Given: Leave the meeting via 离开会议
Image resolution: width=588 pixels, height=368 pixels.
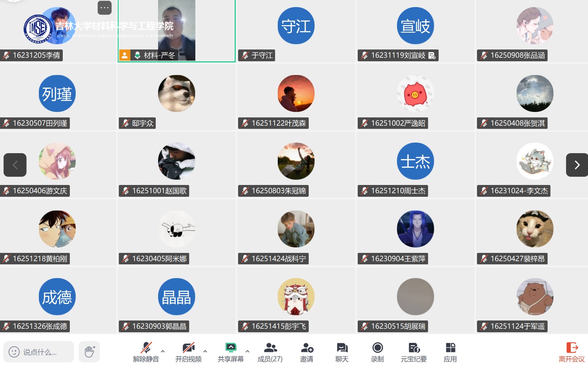Looking at the screenshot, I should click(x=572, y=352).
